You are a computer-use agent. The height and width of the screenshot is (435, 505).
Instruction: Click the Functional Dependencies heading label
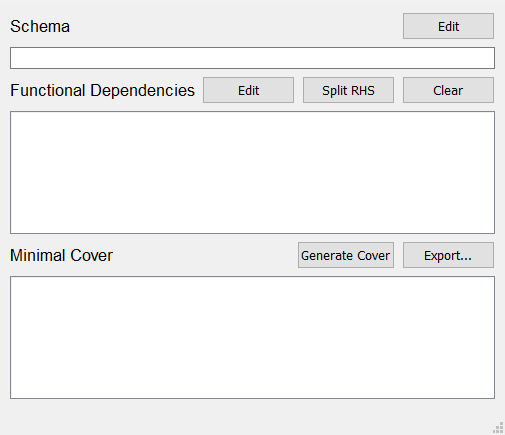point(102,90)
